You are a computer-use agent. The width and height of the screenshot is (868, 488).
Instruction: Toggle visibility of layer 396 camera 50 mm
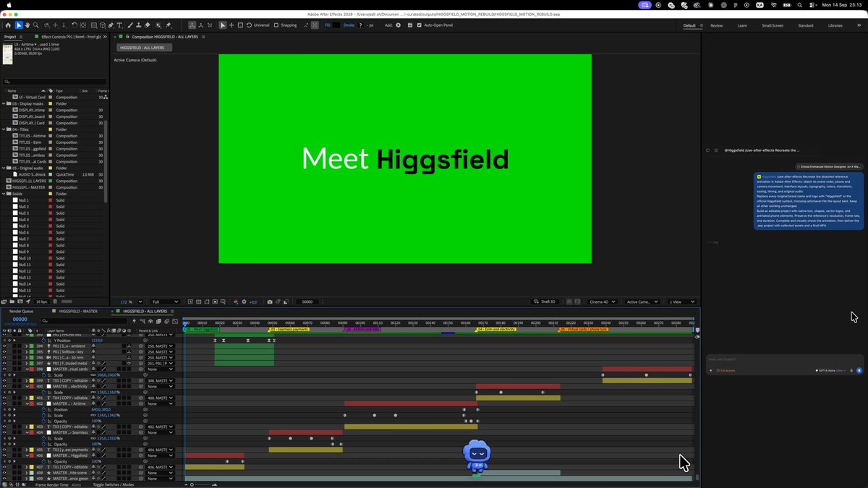click(x=4, y=358)
